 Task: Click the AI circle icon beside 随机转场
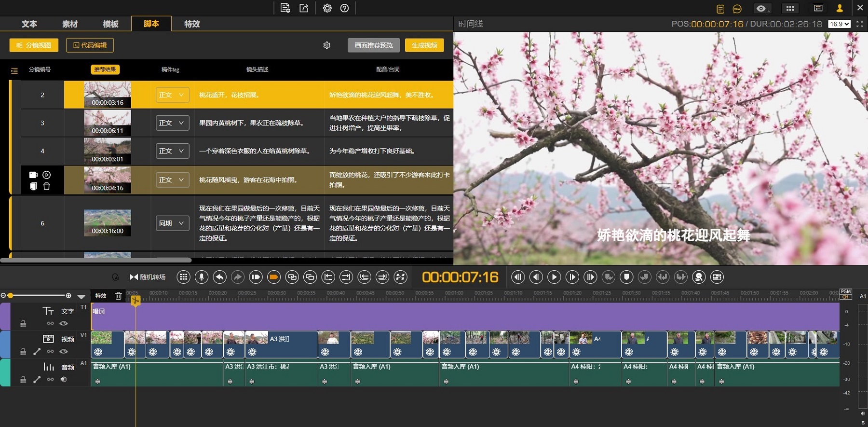[x=115, y=277]
